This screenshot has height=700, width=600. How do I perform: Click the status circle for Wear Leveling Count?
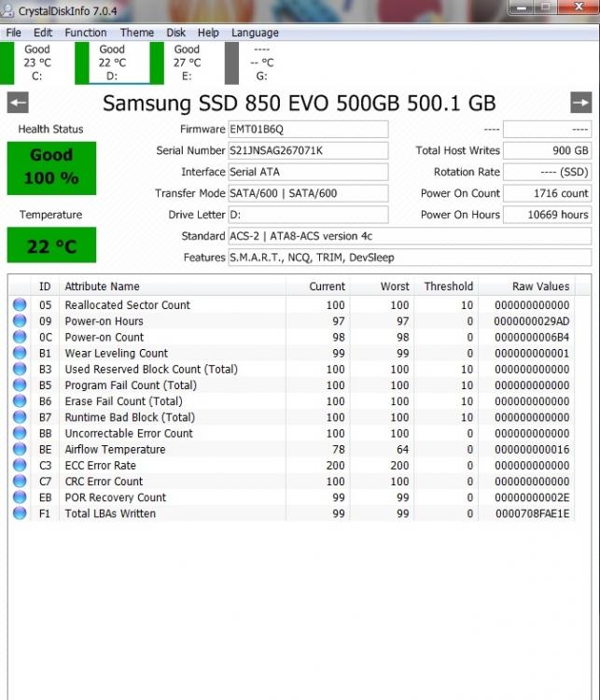coord(20,354)
